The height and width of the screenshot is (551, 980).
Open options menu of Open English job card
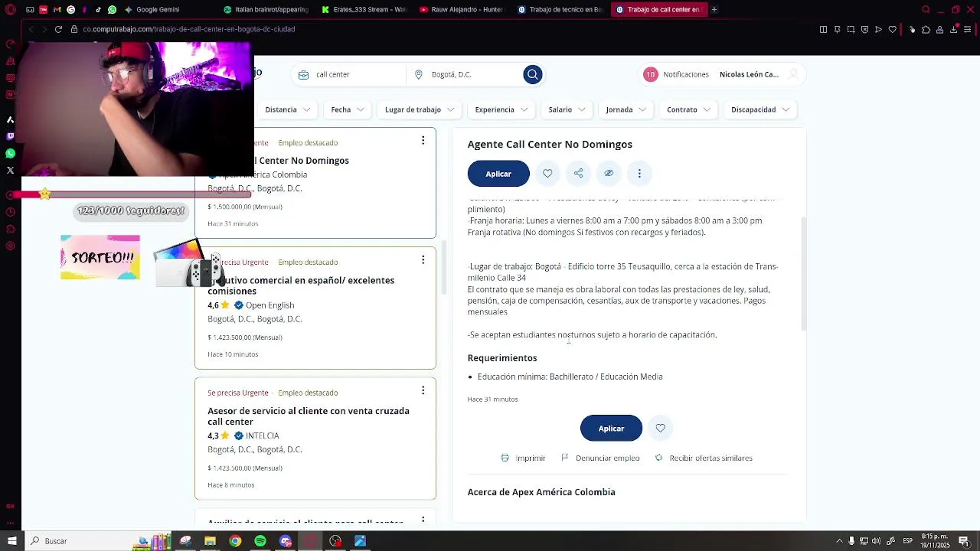coord(423,260)
